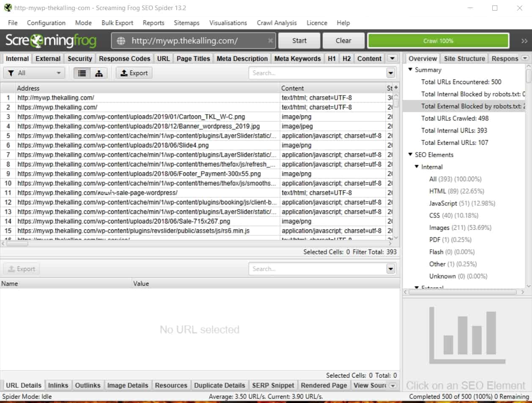Clear the crawl data
532x403 pixels.
pos(343,41)
